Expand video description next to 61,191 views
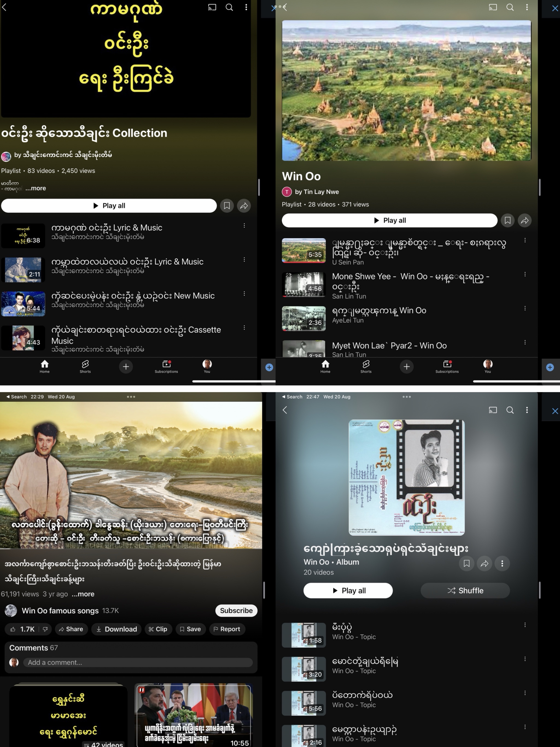This screenshot has height=747, width=560. [83, 594]
